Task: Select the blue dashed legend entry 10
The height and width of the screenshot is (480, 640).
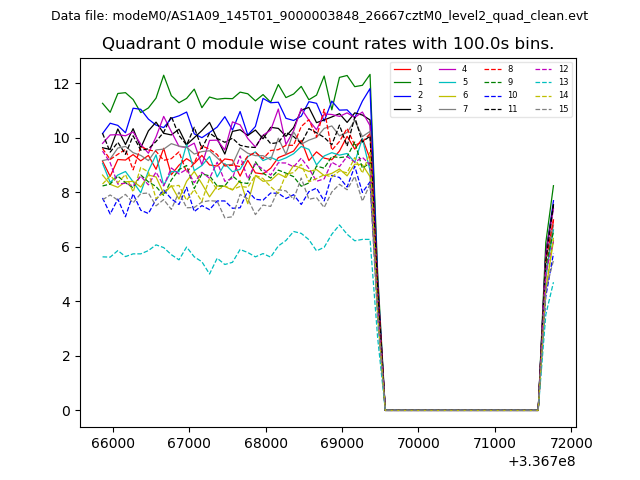Action: (494, 95)
